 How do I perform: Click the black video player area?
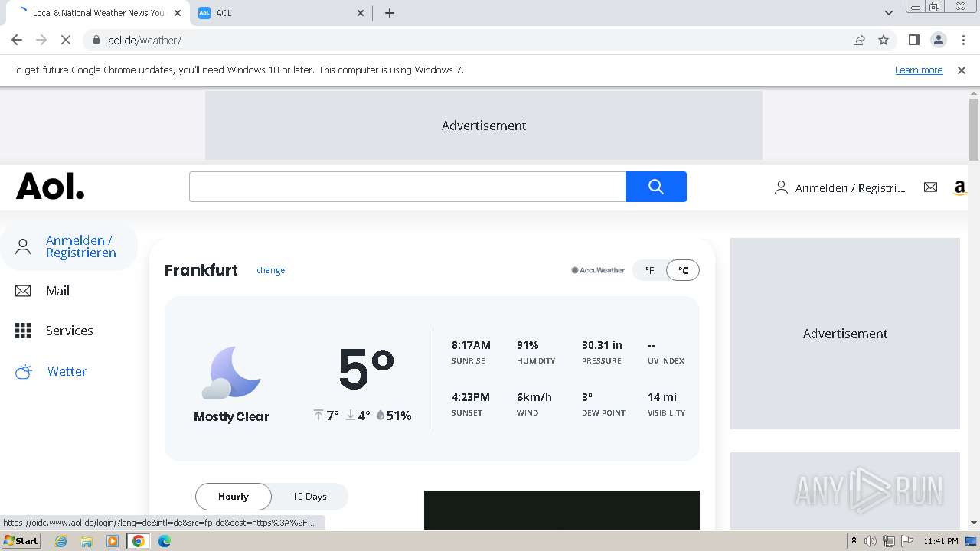pos(562,510)
